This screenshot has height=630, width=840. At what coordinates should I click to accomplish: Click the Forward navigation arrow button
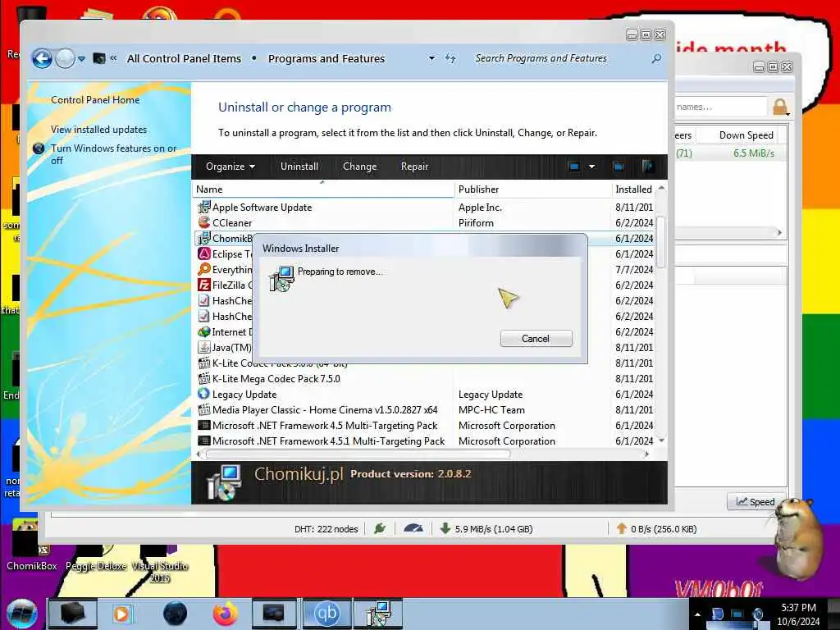click(66, 58)
